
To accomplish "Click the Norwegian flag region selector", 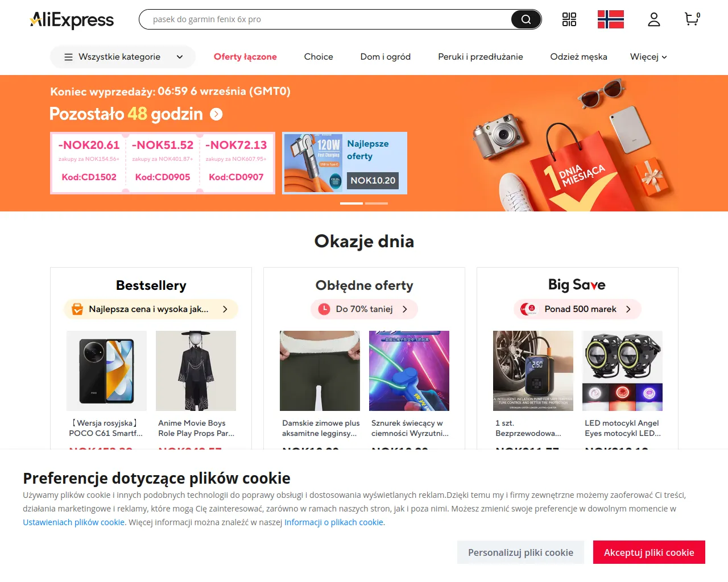I will coord(611,19).
